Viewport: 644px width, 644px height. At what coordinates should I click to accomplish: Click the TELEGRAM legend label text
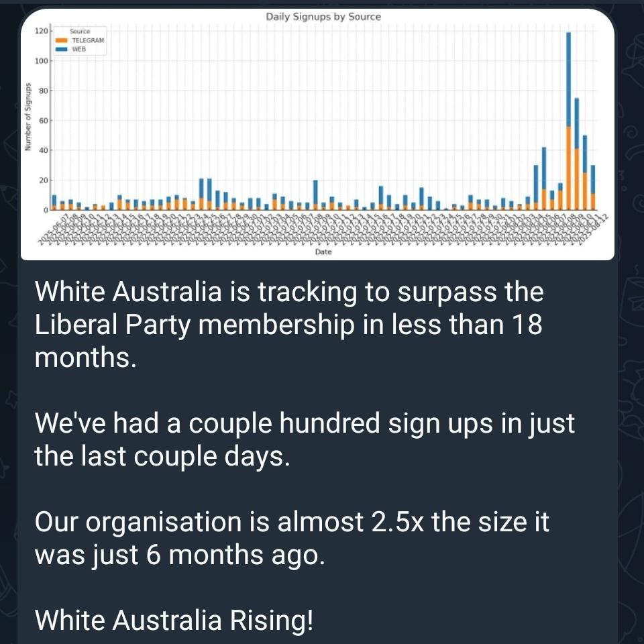coord(87,40)
